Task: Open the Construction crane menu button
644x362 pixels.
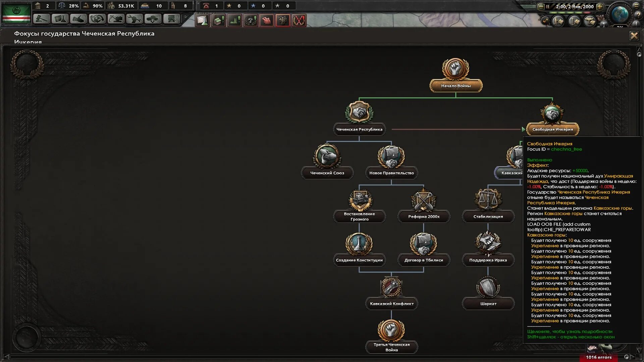Action: tap(116, 19)
